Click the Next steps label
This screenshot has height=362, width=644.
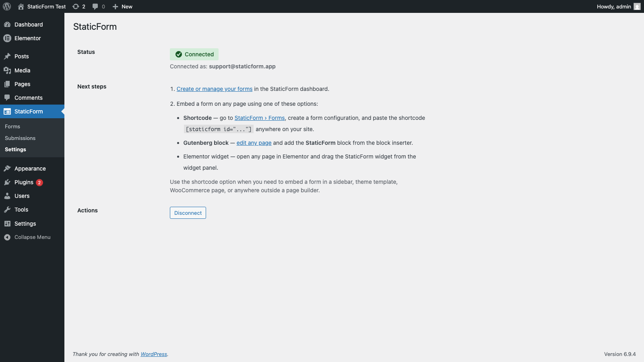[x=92, y=86]
